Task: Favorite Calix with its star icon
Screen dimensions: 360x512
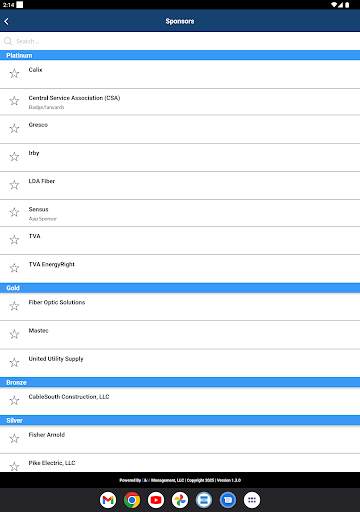Action: point(14,73)
